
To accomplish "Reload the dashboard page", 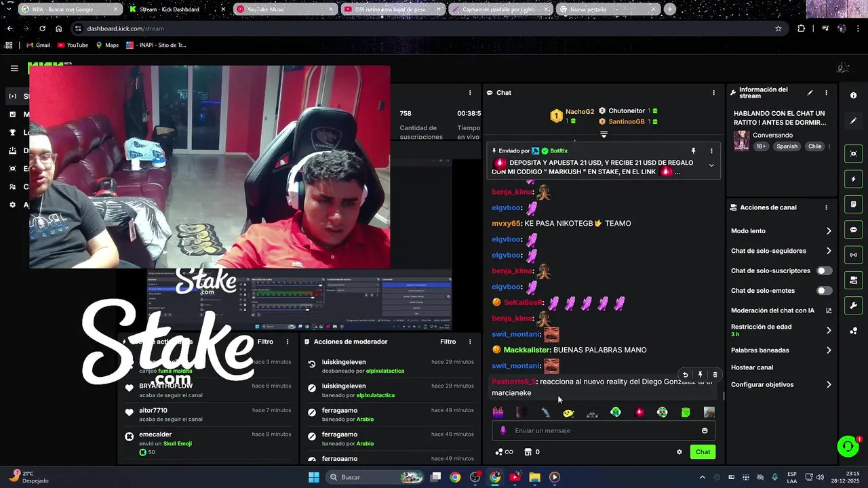I will click(x=42, y=28).
